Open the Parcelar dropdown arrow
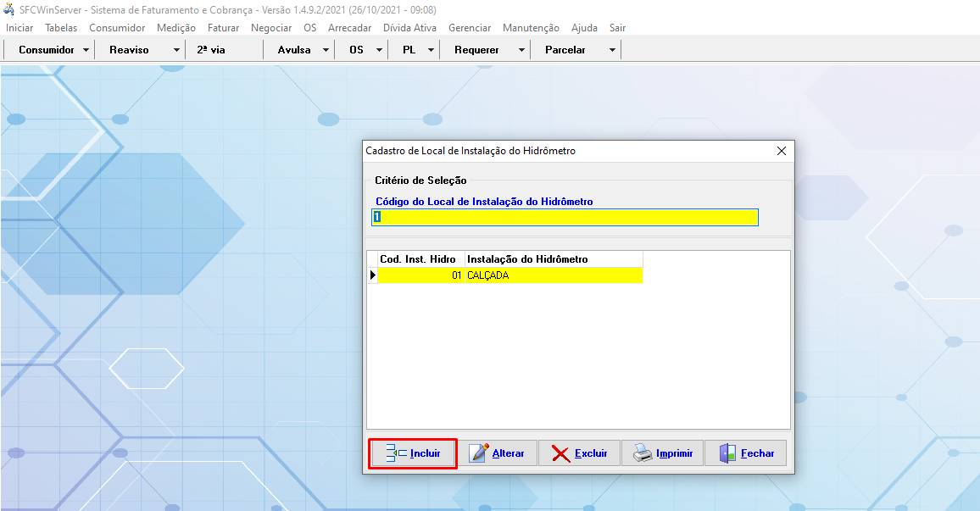This screenshot has width=980, height=511. (612, 50)
